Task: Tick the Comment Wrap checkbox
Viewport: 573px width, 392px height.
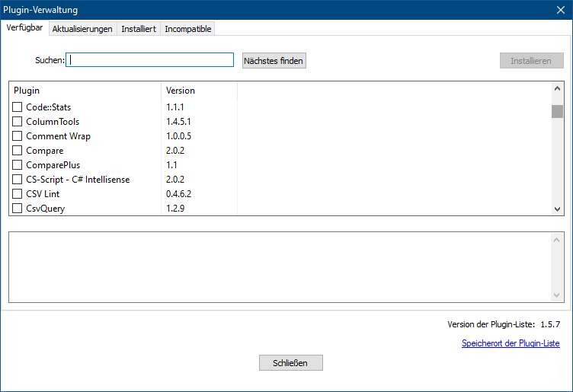Action: 18,135
